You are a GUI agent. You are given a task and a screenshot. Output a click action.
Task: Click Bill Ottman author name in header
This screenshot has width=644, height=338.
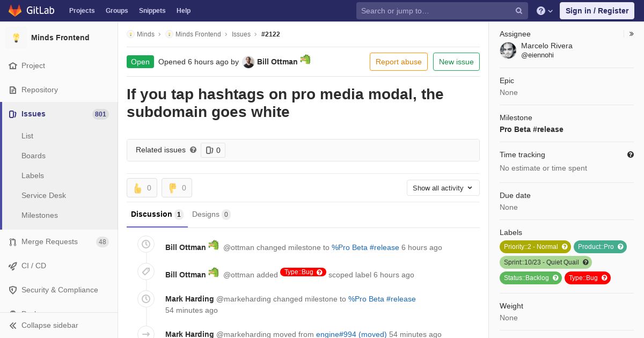(277, 62)
